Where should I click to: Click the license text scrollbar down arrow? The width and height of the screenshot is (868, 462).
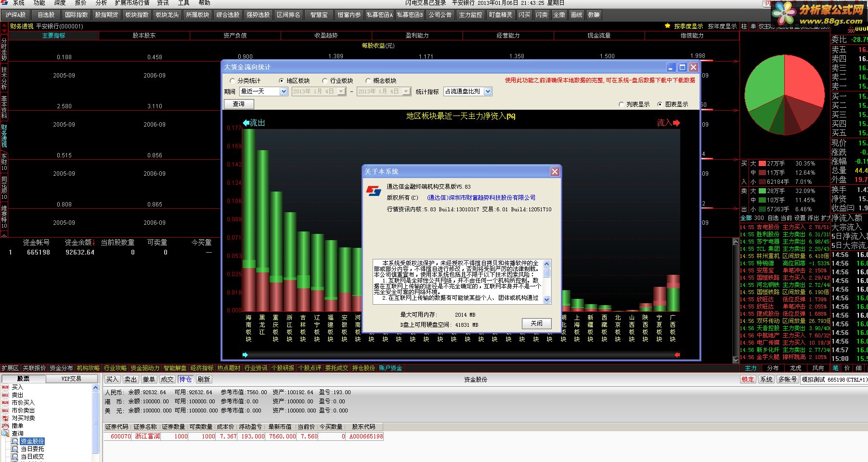[546, 299]
